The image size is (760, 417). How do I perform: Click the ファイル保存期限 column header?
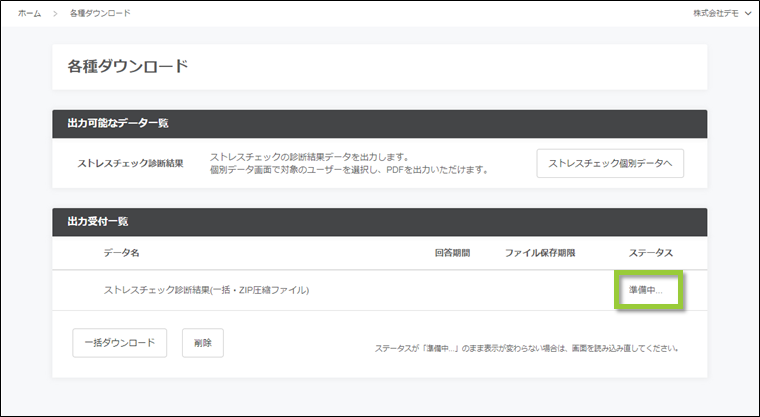(540, 253)
